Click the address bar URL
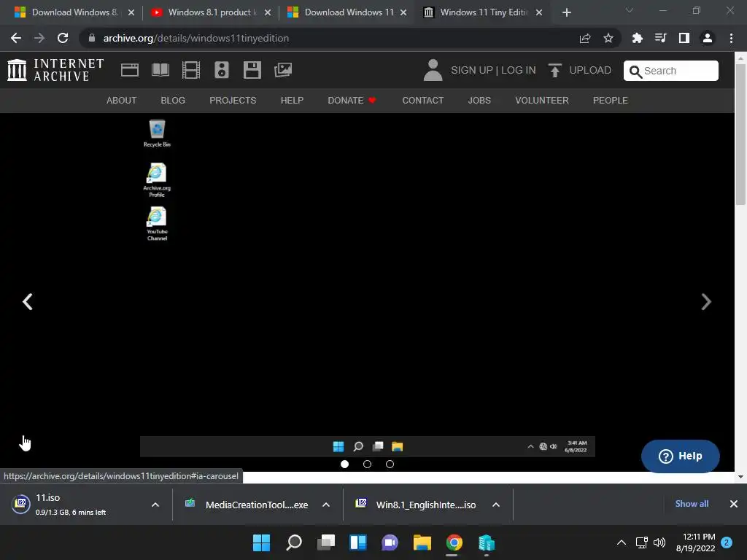Image resolution: width=747 pixels, height=560 pixels. (x=196, y=38)
